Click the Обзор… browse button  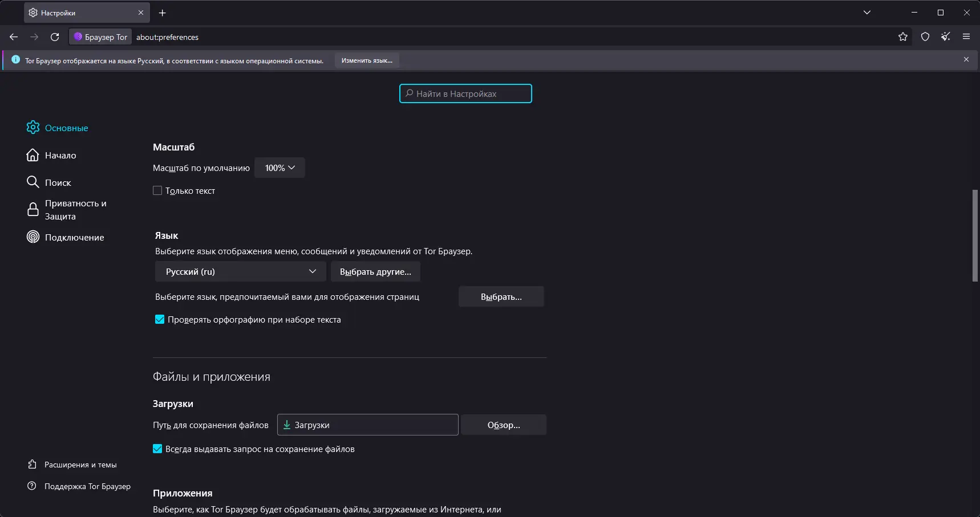[x=504, y=425]
